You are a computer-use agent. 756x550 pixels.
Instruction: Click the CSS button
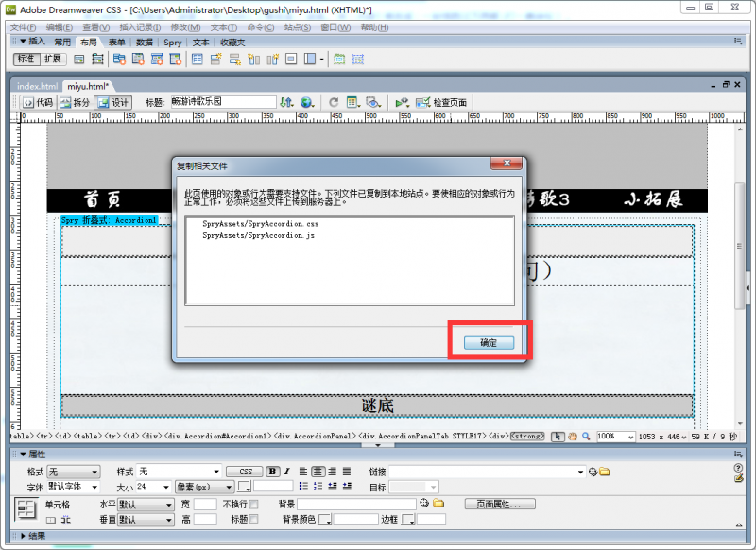tap(245, 472)
